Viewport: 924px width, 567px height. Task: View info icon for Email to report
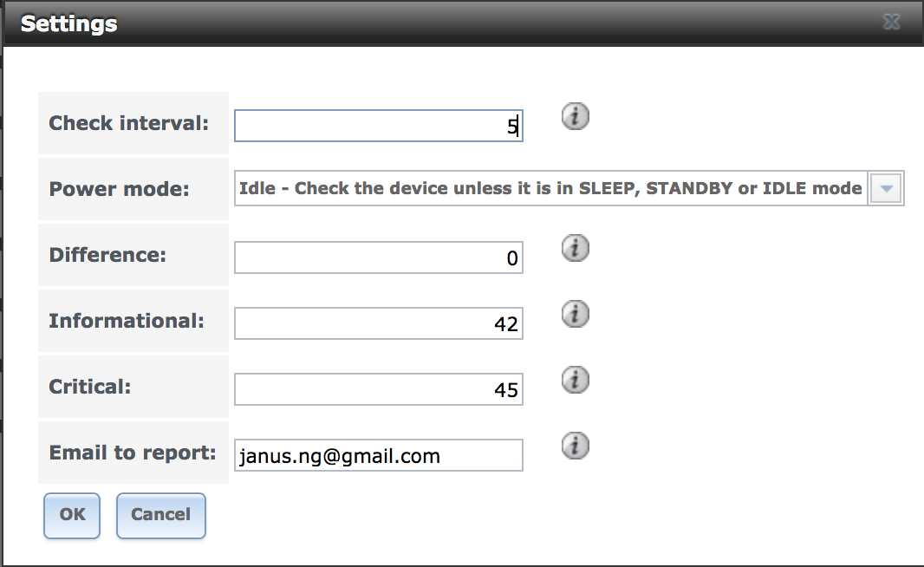(576, 446)
